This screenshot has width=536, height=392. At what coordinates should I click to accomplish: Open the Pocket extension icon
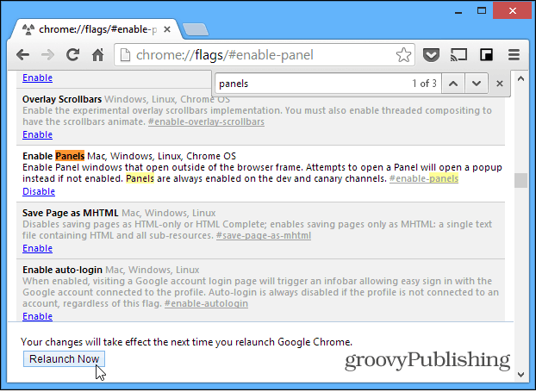point(431,54)
